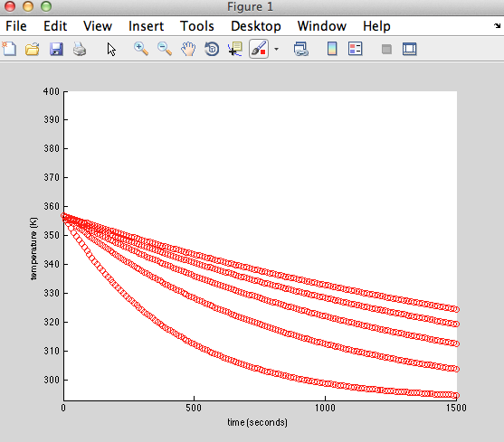The height and width of the screenshot is (442, 504).
Task: Select the Pan hand tool
Action: click(x=188, y=49)
